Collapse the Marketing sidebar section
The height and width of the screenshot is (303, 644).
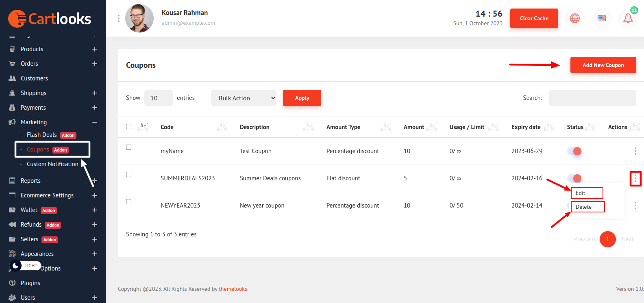[x=94, y=122]
